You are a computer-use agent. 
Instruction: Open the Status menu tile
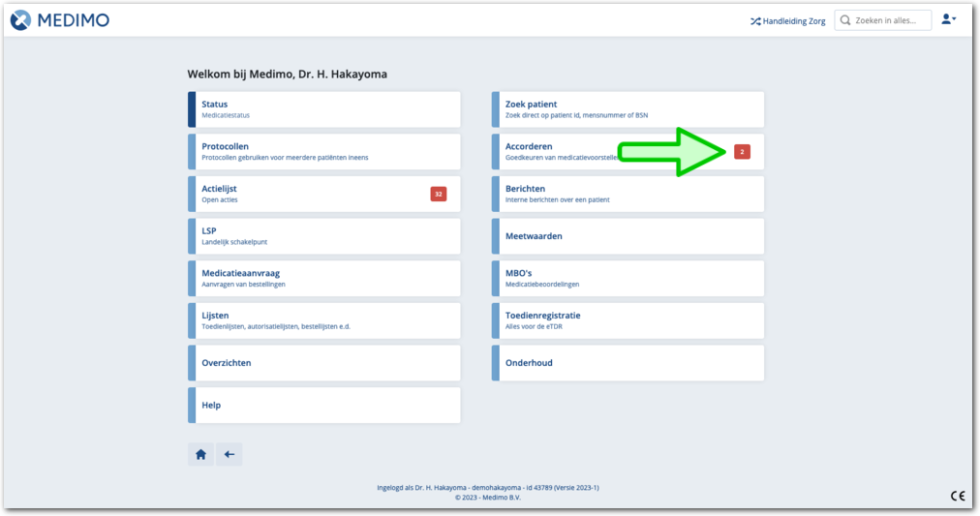[x=323, y=109]
